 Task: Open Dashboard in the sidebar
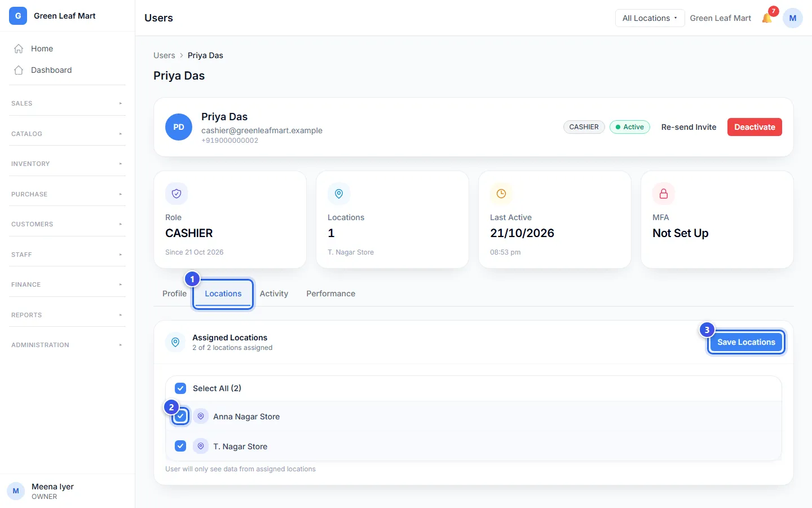pos(67,70)
